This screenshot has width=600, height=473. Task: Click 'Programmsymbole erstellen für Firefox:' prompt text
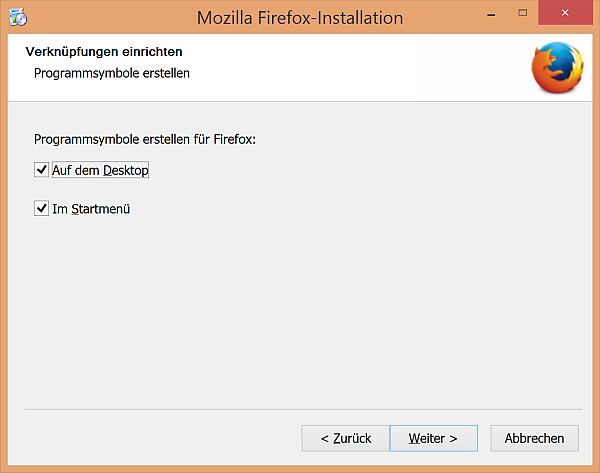[145, 139]
